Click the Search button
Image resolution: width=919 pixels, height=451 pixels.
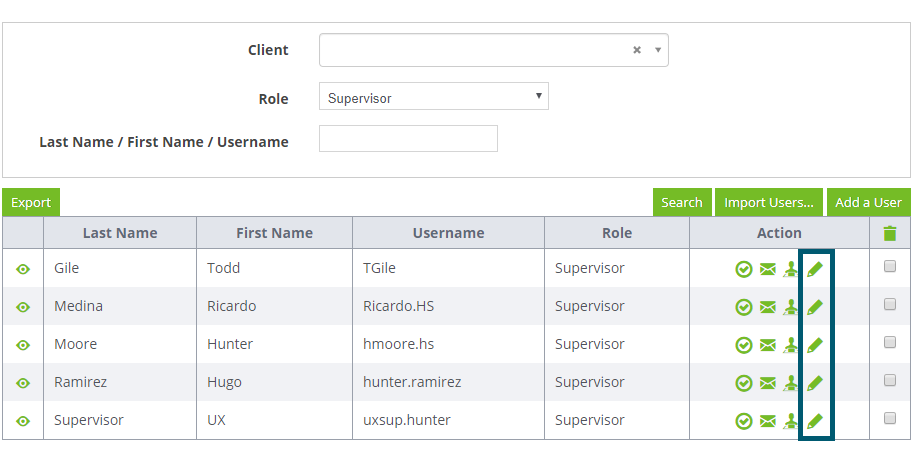tap(682, 202)
